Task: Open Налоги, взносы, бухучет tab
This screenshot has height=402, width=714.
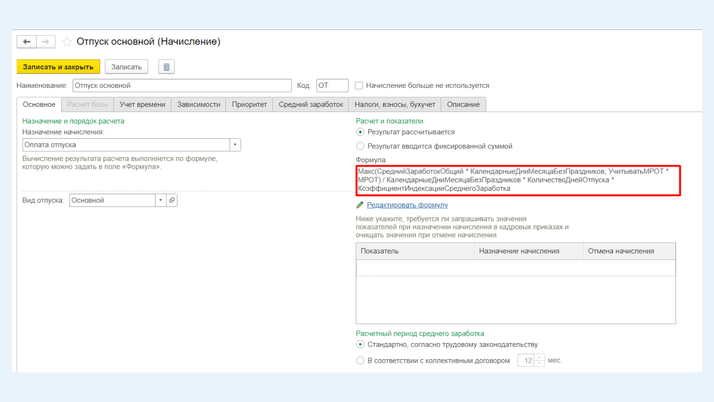Action: click(x=395, y=104)
